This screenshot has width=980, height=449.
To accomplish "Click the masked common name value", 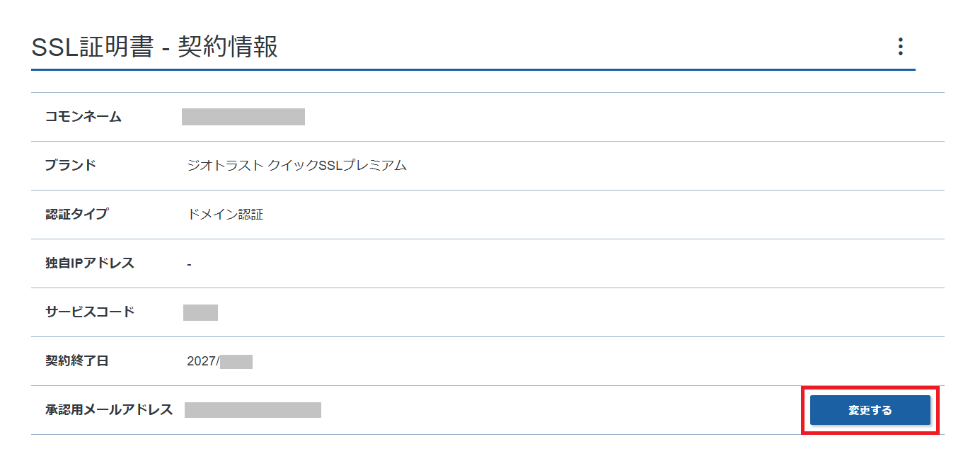I will (243, 117).
